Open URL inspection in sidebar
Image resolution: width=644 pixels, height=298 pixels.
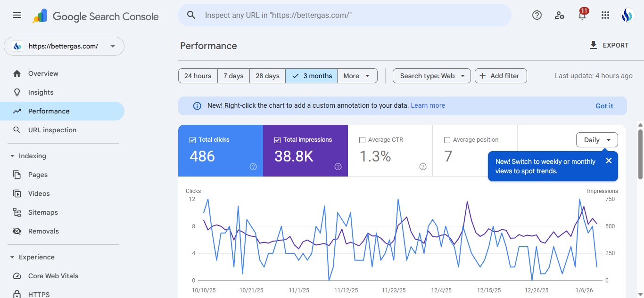tap(52, 130)
